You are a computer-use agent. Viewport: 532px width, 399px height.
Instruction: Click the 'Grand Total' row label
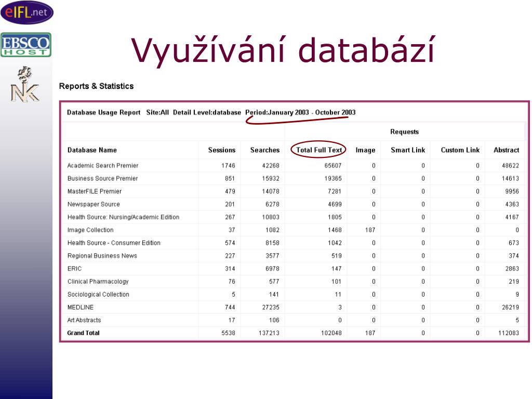pyautogui.click(x=83, y=333)
